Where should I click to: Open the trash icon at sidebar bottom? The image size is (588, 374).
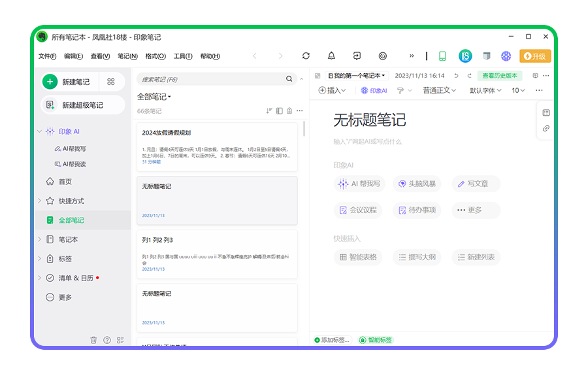pyautogui.click(x=93, y=340)
